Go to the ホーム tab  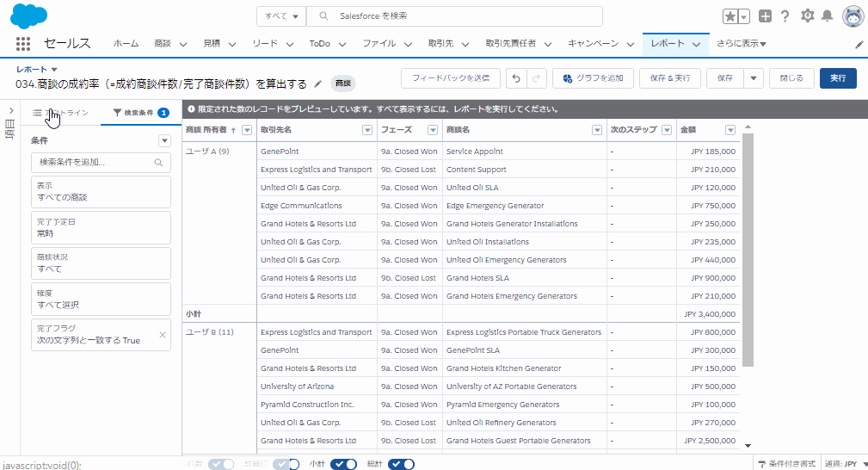(126, 43)
